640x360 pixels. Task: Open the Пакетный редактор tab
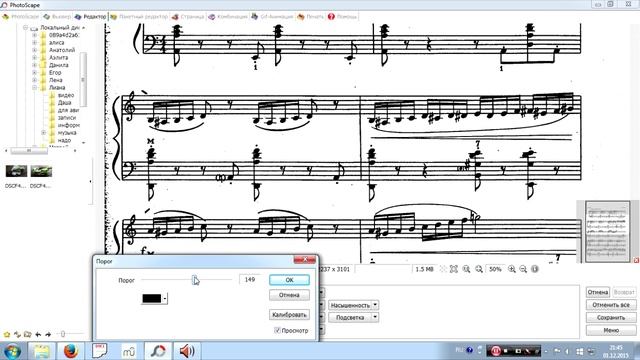point(139,17)
